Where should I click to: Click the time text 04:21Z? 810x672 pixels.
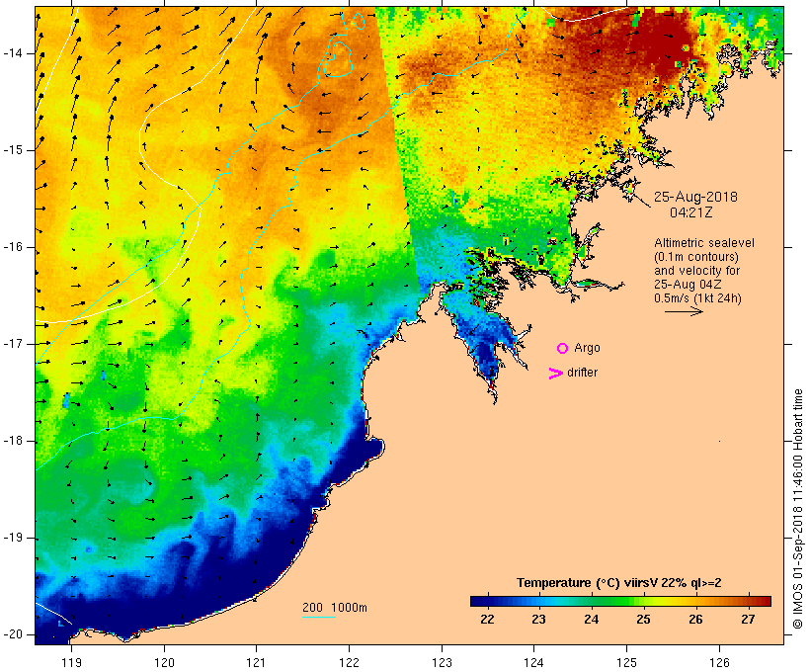coord(690,212)
